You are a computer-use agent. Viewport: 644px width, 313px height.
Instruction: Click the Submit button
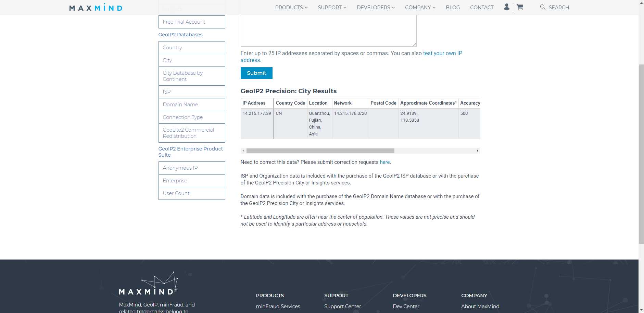coord(256,73)
